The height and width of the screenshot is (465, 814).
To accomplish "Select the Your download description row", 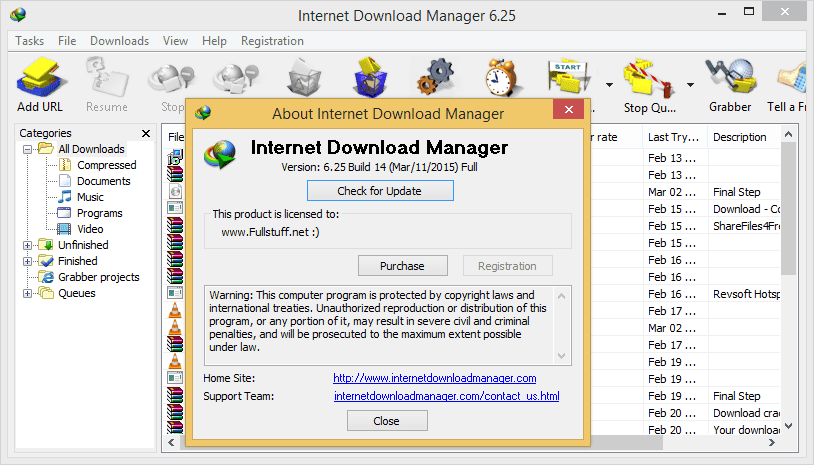I will click(746, 430).
